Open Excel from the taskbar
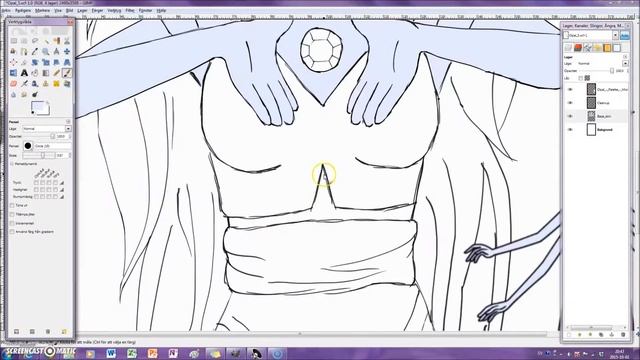The height and width of the screenshot is (360, 640). click(x=132, y=353)
